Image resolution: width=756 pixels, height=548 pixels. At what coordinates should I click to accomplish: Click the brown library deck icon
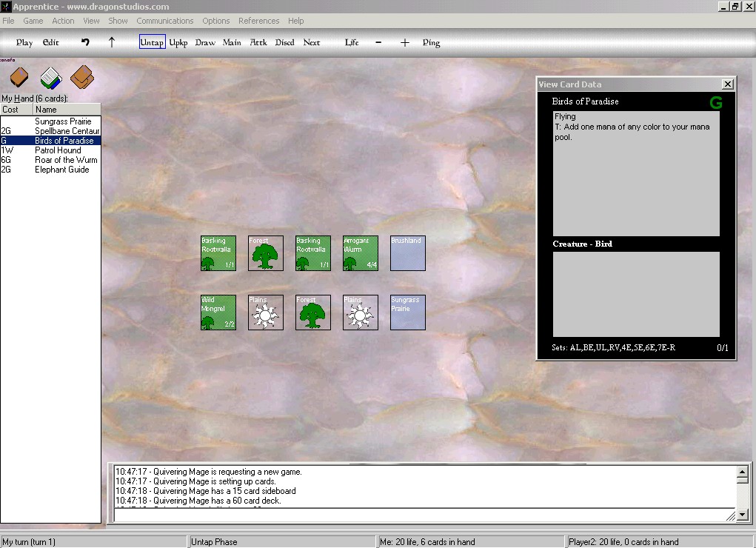(19, 77)
